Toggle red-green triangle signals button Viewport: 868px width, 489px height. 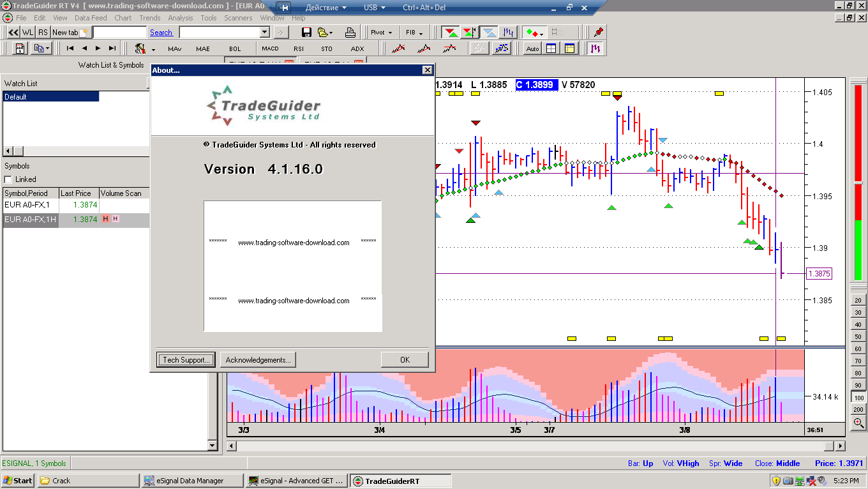tap(451, 33)
